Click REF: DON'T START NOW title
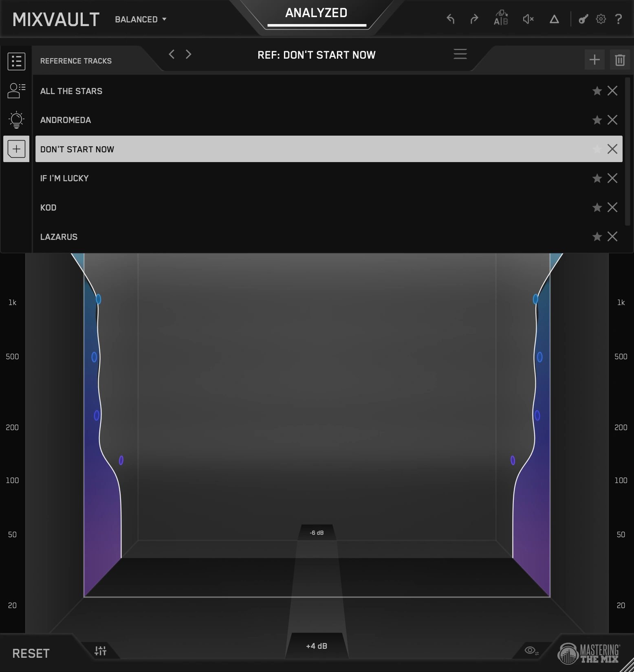The width and height of the screenshot is (634, 672). click(x=317, y=55)
